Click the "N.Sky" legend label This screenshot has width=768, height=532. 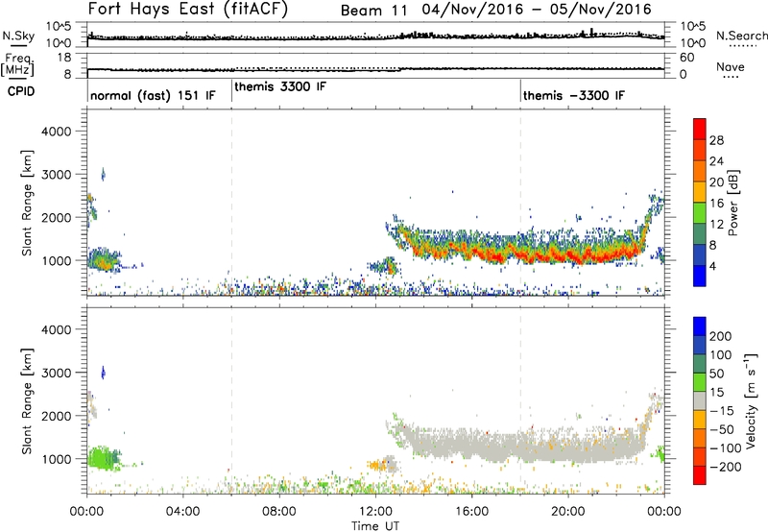tap(18, 36)
